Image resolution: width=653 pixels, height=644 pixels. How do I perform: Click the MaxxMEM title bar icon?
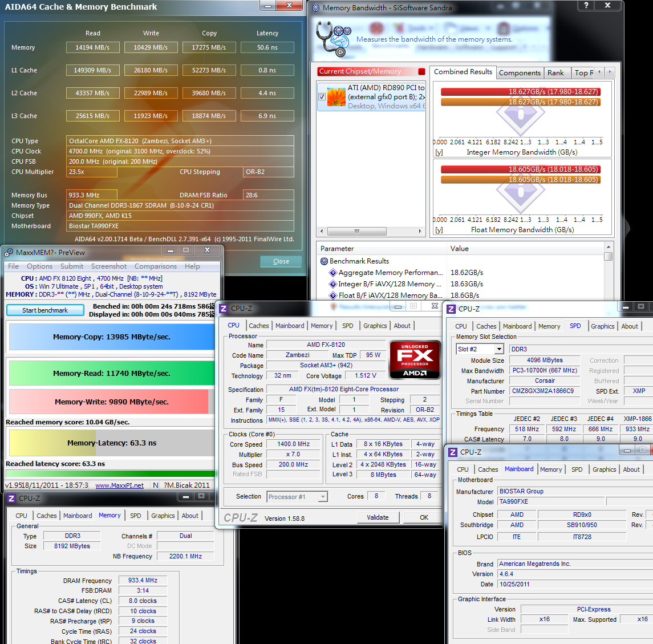click(9, 253)
